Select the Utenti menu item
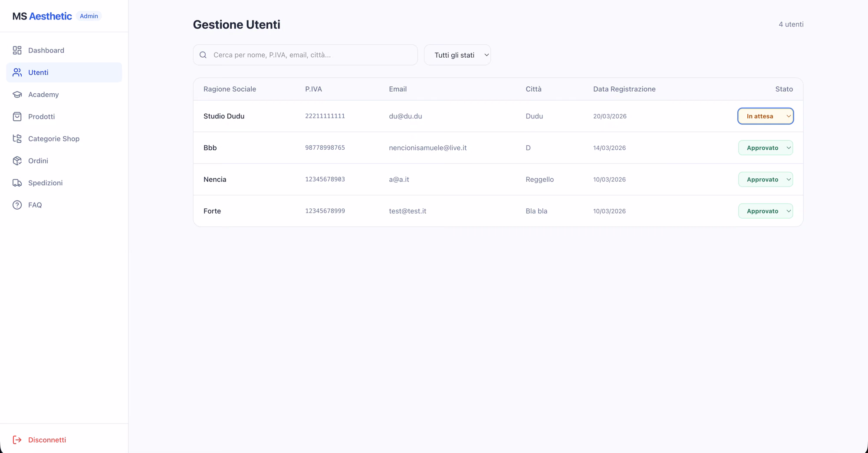 (64, 72)
